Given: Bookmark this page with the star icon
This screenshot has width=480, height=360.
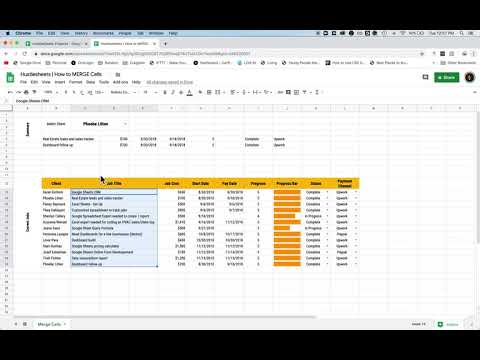Looking at the screenshot, I should (422, 54).
